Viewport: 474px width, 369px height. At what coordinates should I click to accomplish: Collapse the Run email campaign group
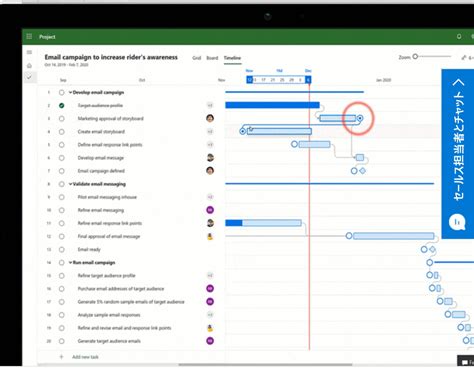pos(70,263)
